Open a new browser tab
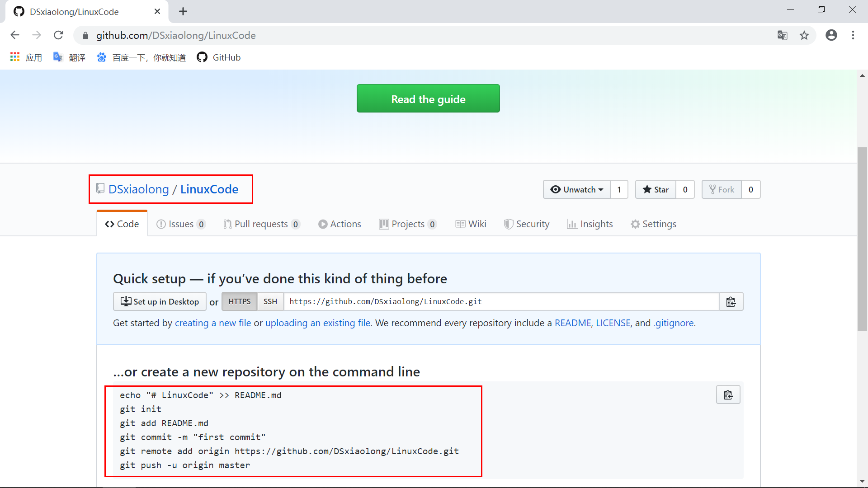The height and width of the screenshot is (488, 868). (x=183, y=11)
